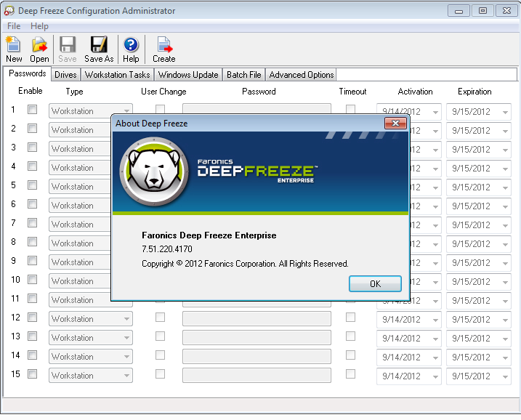Click the Deep Freeze bear title bar icon
The height and width of the screenshot is (420, 521).
pyautogui.click(x=9, y=11)
